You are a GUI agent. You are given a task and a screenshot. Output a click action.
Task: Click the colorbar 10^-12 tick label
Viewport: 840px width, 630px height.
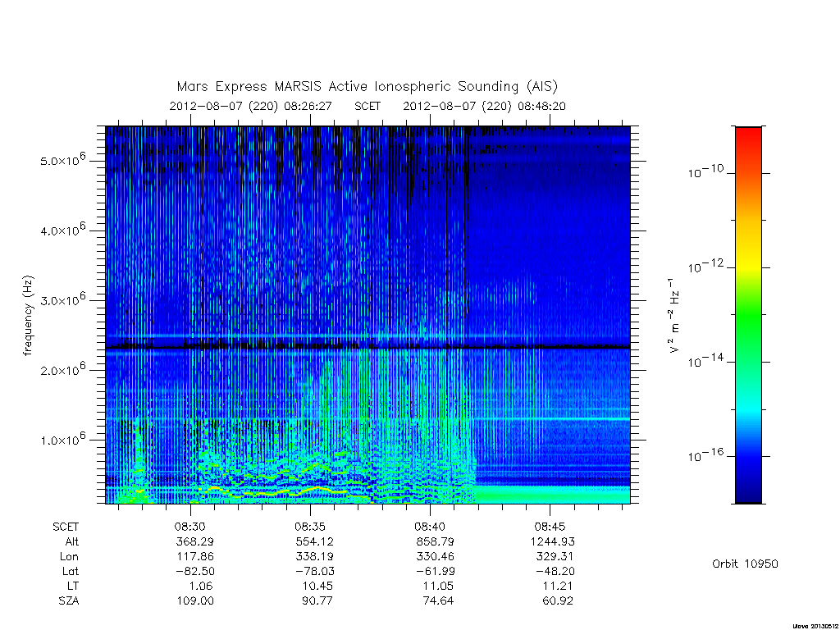click(x=705, y=266)
